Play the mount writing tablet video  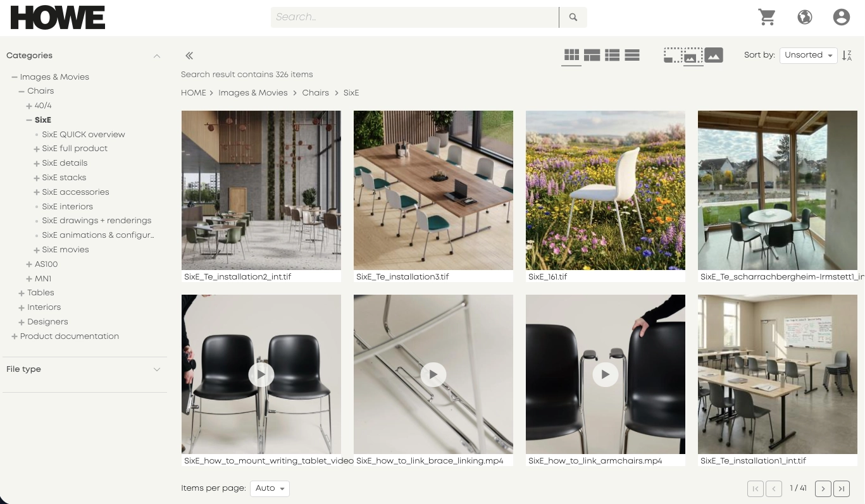point(261,374)
